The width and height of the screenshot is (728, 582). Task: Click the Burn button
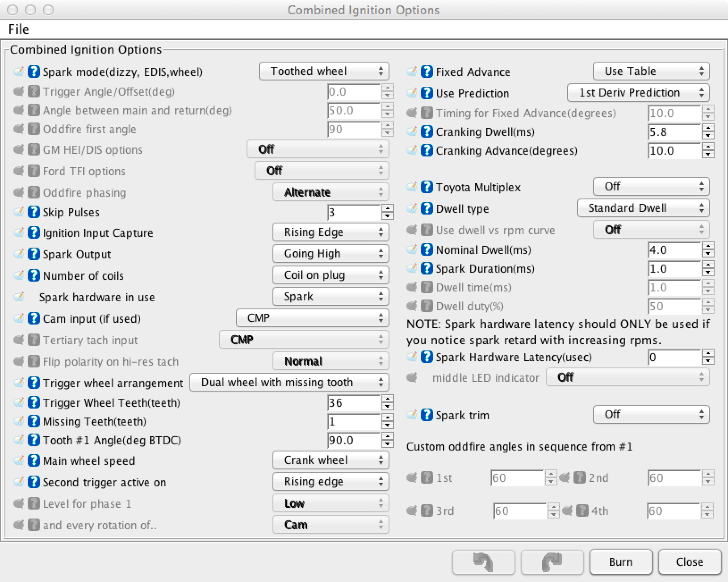tap(620, 562)
